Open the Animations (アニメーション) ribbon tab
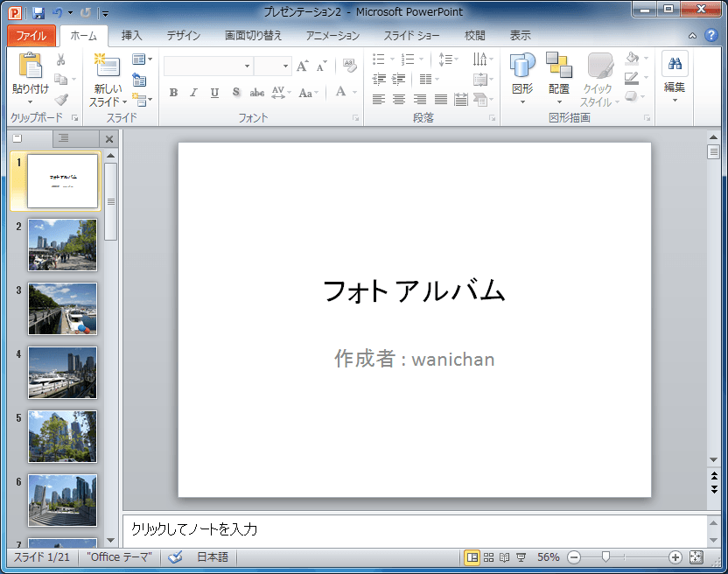This screenshot has width=728, height=574. pyautogui.click(x=332, y=36)
